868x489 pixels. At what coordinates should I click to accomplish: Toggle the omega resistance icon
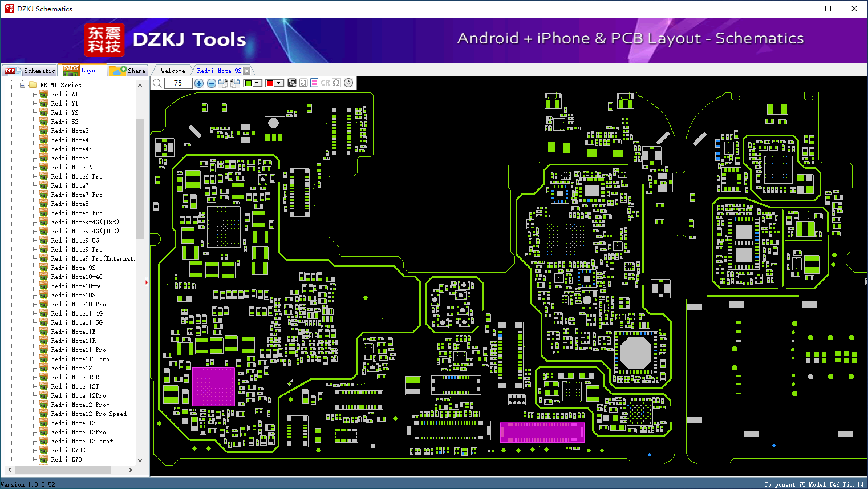point(336,83)
